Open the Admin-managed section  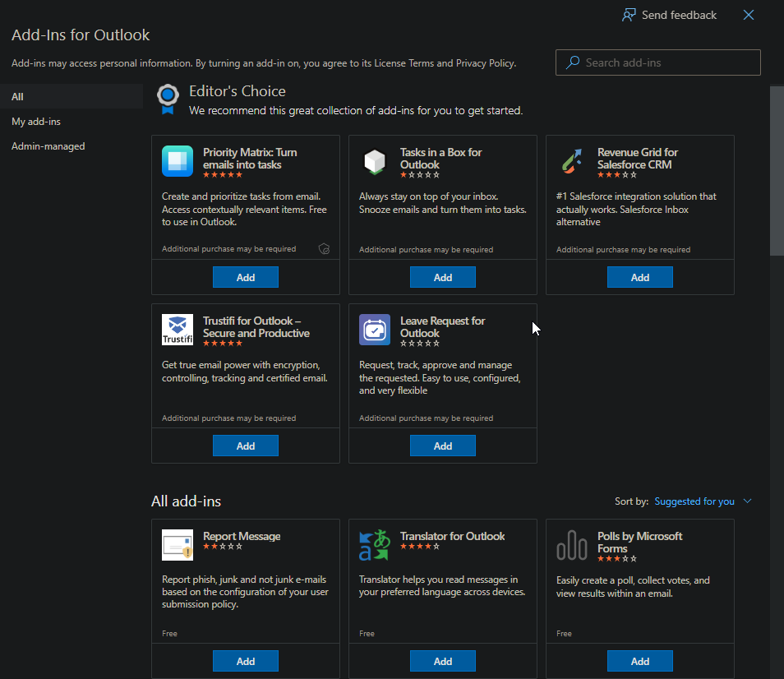point(47,145)
